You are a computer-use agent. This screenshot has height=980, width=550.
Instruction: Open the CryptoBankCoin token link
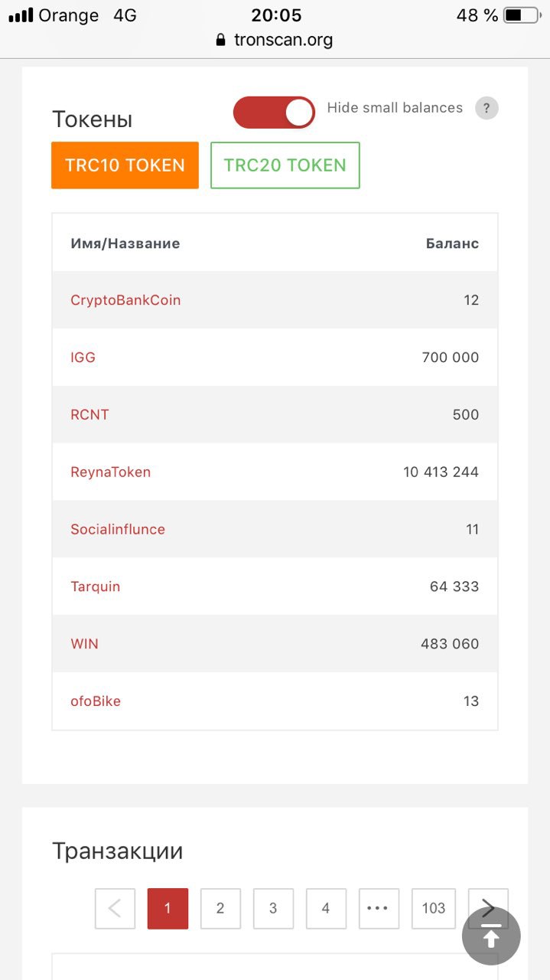click(x=125, y=300)
